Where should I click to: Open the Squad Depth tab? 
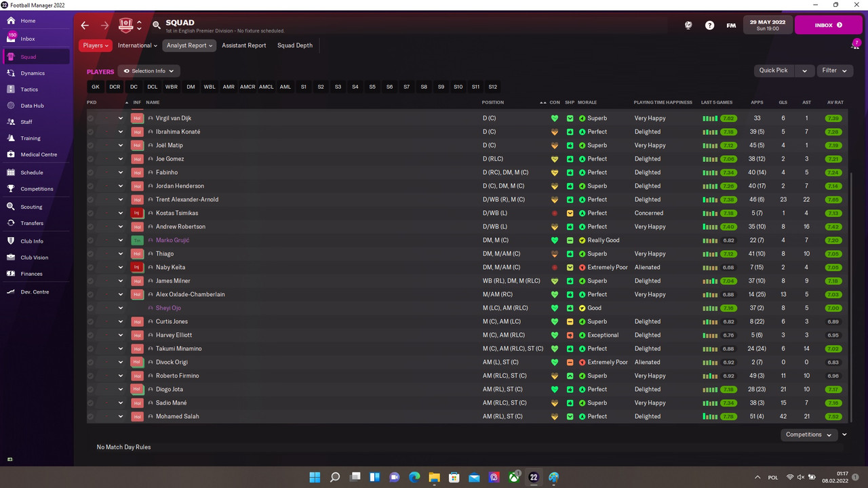(295, 45)
